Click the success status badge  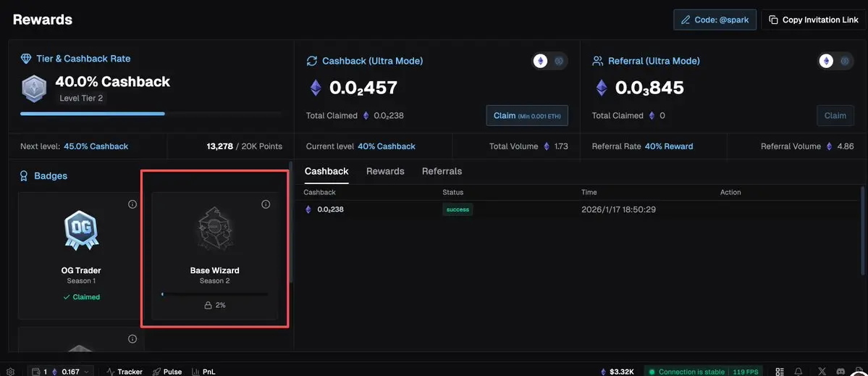458,210
